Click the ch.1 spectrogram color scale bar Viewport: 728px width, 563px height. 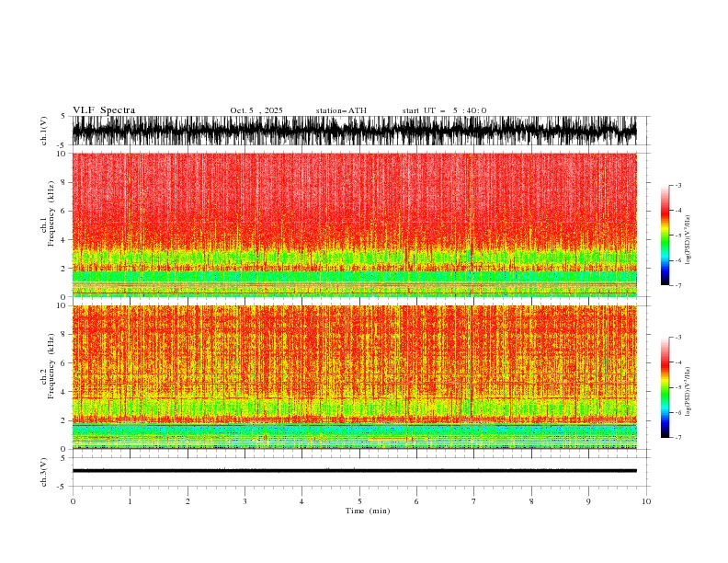tap(665, 236)
